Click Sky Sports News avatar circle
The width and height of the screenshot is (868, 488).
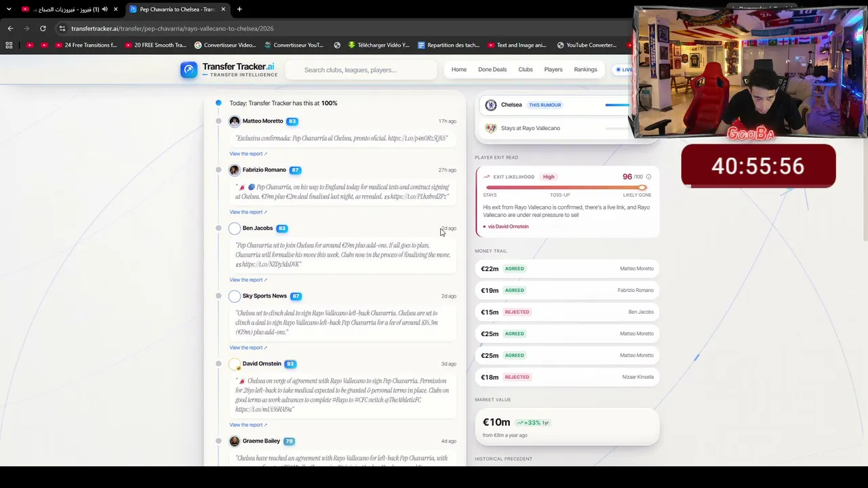(x=235, y=296)
